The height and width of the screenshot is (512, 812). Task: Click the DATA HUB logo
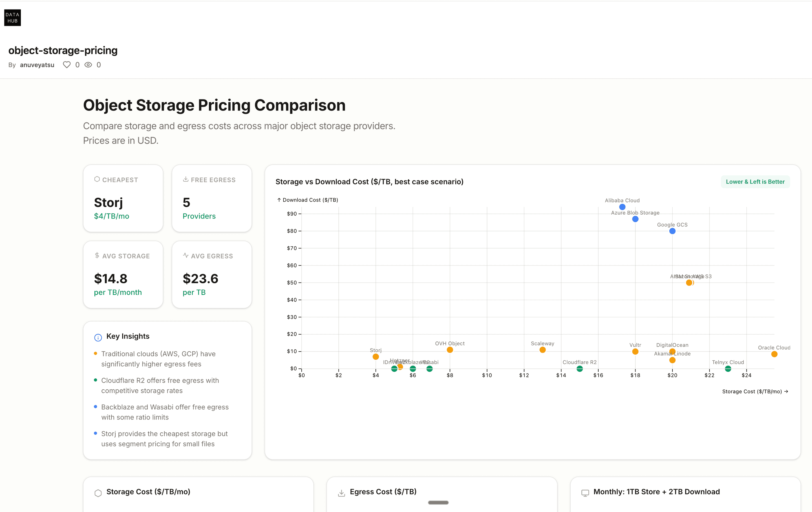coord(12,17)
